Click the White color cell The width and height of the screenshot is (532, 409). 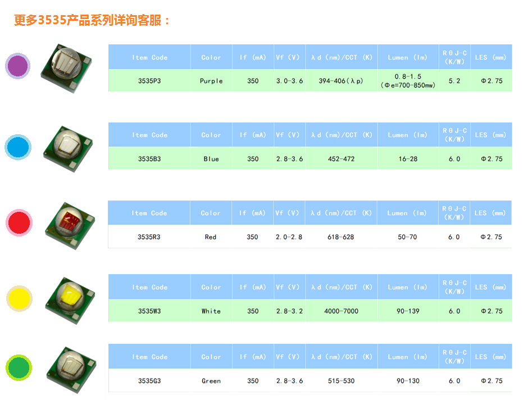(211, 311)
